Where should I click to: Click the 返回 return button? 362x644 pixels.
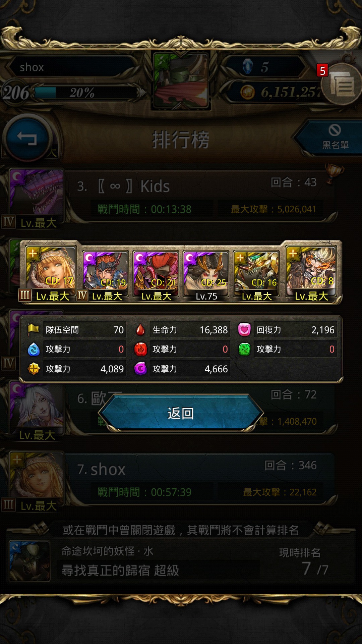pyautogui.click(x=181, y=413)
